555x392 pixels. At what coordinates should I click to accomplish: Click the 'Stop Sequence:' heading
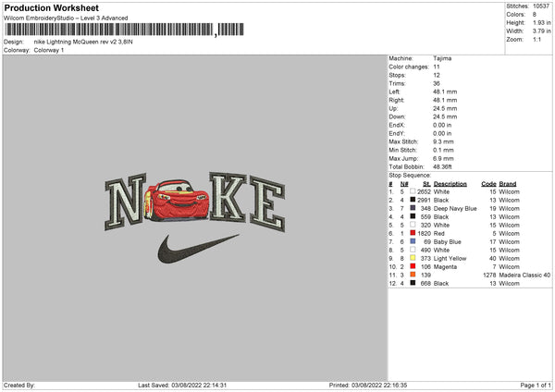click(410, 175)
